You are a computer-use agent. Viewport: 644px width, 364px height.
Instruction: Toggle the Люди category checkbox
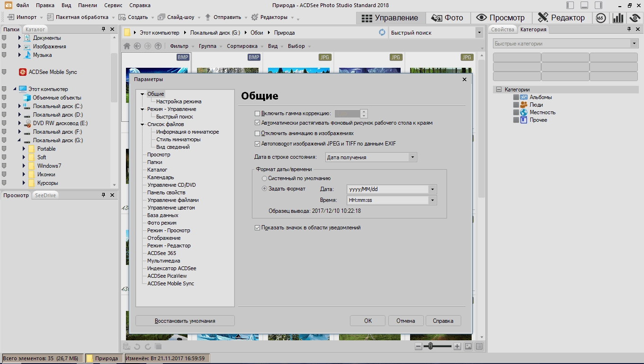pos(516,105)
